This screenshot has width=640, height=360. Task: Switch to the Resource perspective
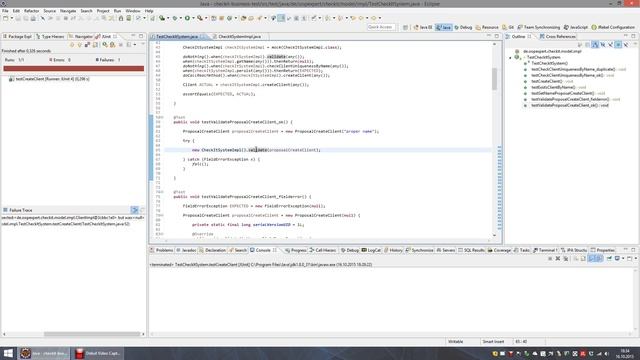[487, 27]
